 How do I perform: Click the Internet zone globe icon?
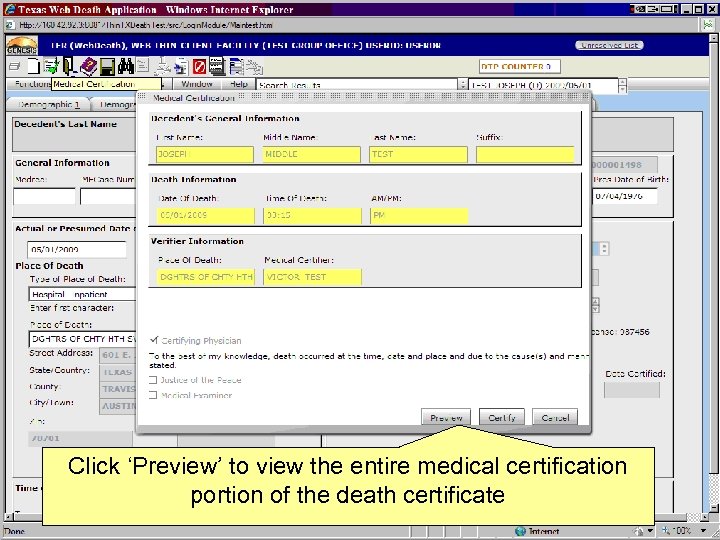[x=520, y=531]
